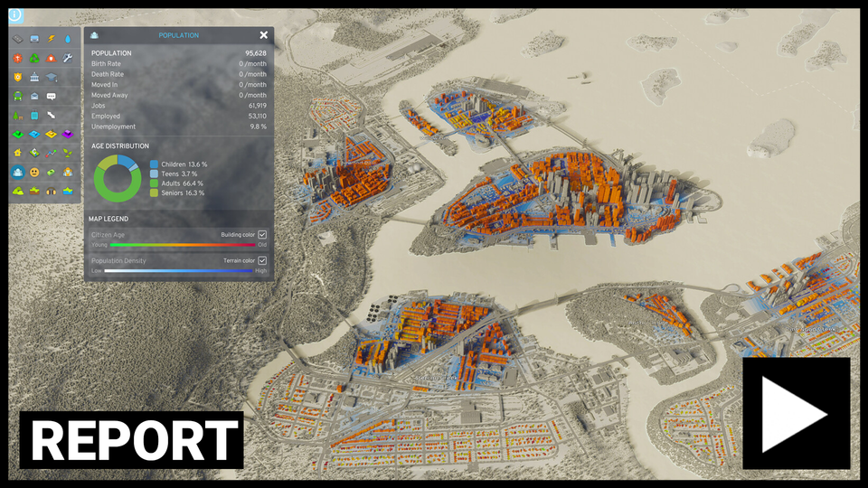Open the Water Pollution icon
Screen dimensions: 868x488
point(68,191)
